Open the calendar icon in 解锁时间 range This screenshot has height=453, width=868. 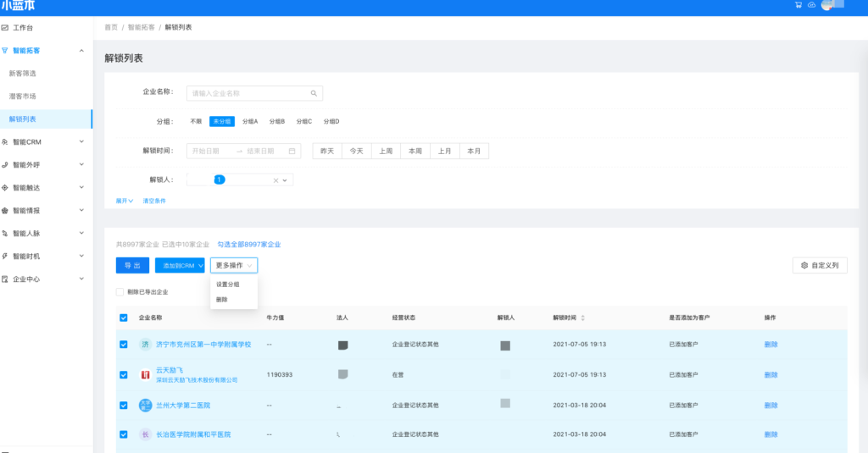point(292,151)
